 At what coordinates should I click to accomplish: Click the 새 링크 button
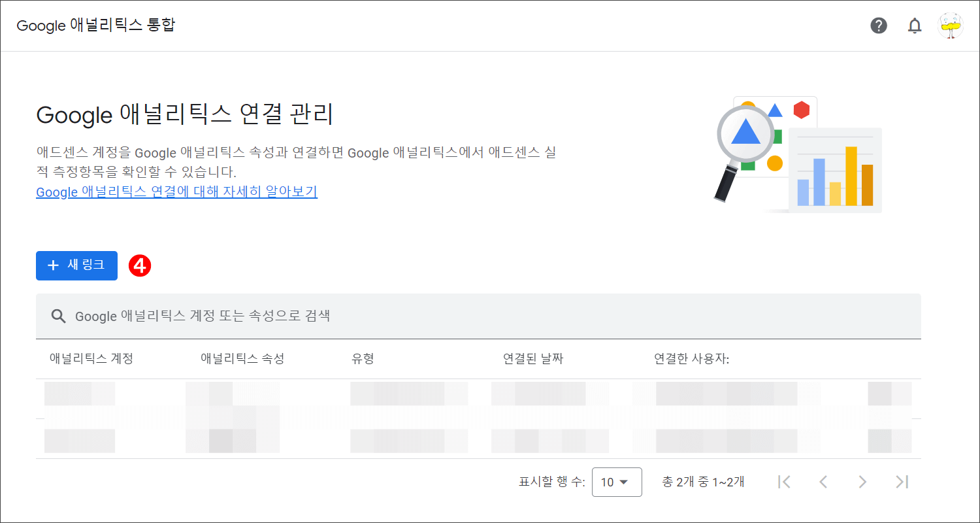pyautogui.click(x=76, y=265)
